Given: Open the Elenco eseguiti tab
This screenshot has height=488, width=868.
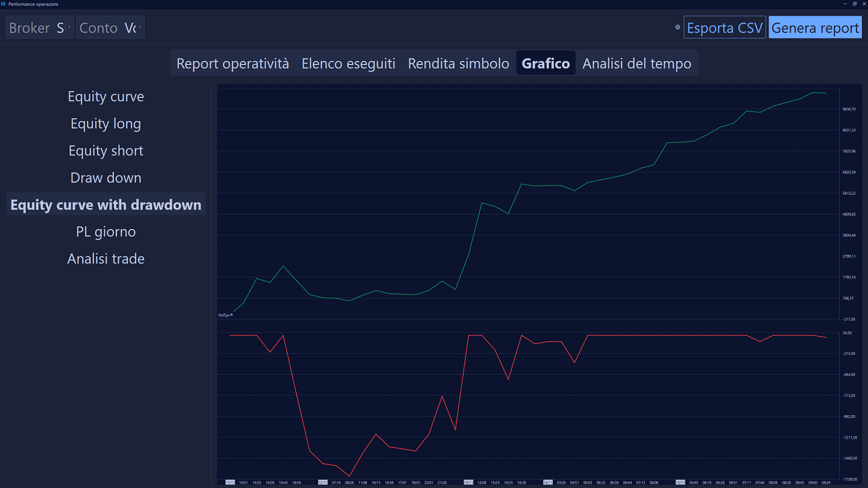Looking at the screenshot, I should [348, 63].
